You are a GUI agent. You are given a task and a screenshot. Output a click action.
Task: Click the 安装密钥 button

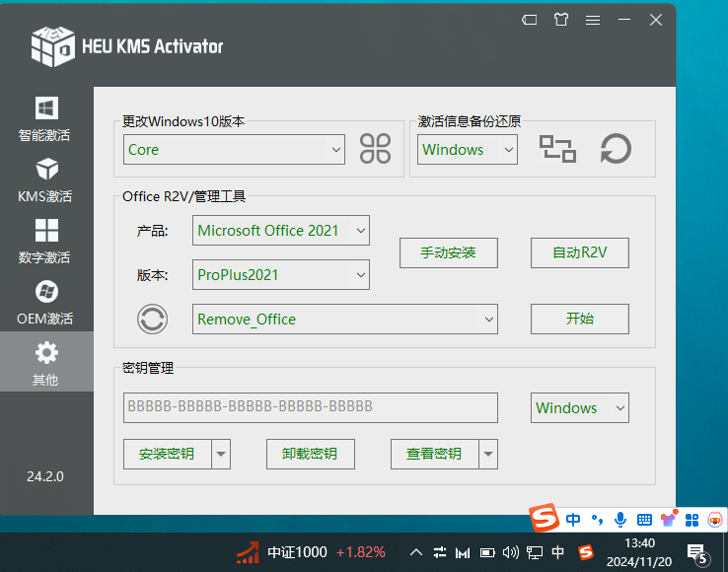tap(167, 454)
